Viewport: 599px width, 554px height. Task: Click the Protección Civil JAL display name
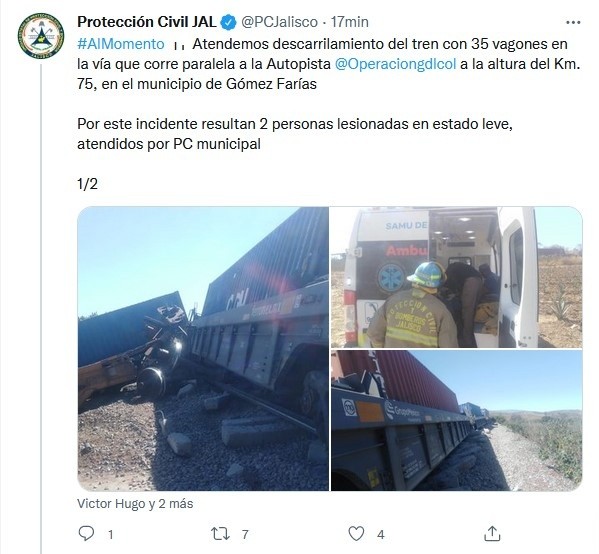tap(147, 22)
